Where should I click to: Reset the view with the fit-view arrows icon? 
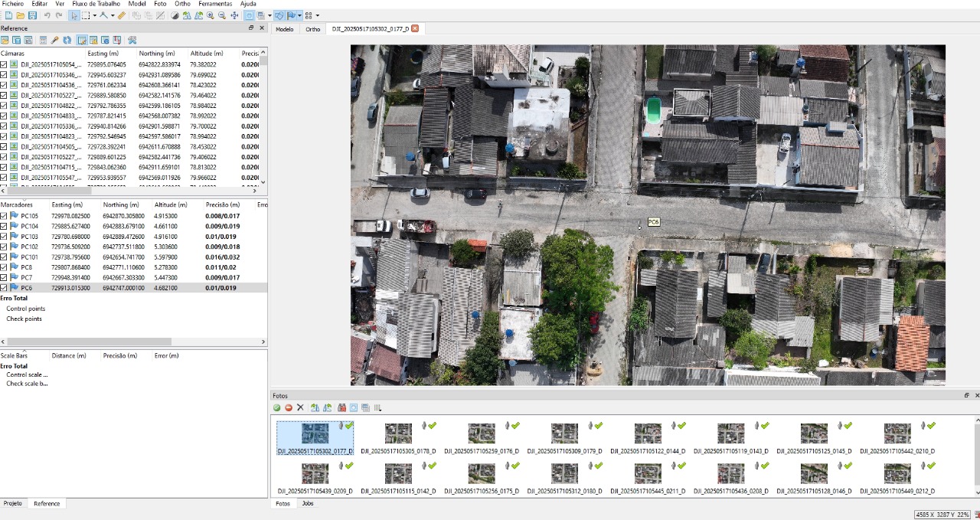pos(234,15)
